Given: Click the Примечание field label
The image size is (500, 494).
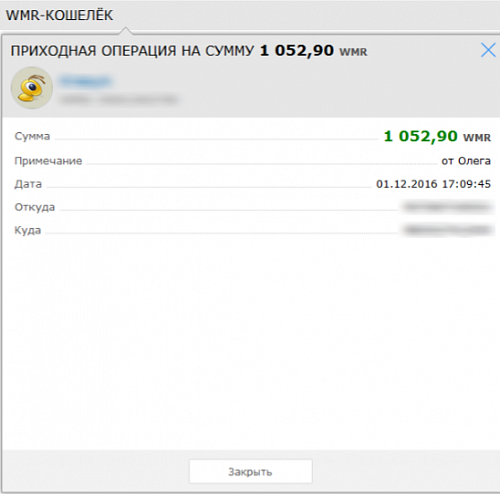Looking at the screenshot, I should pyautogui.click(x=48, y=161).
